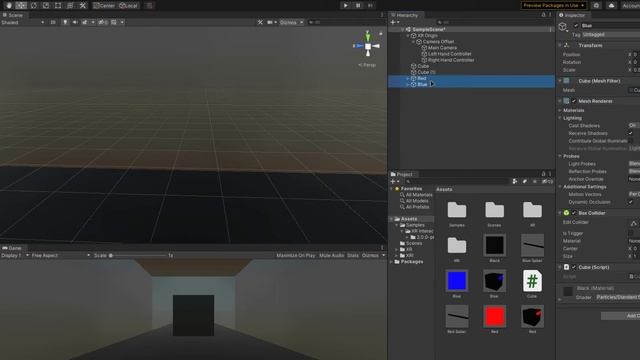Open the Scene Gizmos dropdown
This screenshot has width=640, height=360.
point(291,22)
